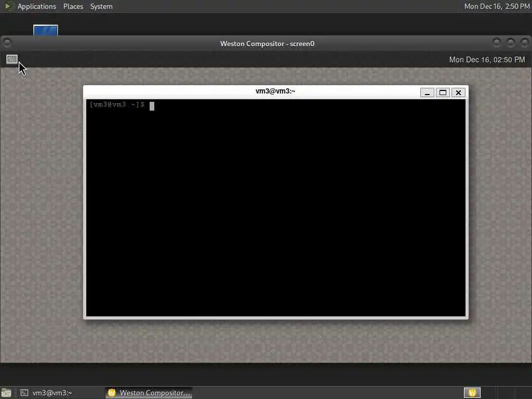Click the Weston workspace switcher icon
532x399 pixels.
(x=472, y=393)
